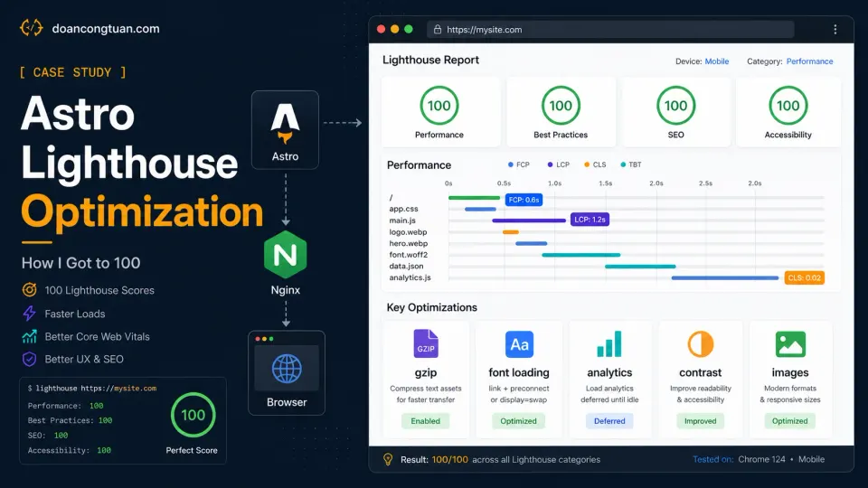Click the Mobile device link
The height and width of the screenshot is (488, 868).
coord(717,61)
